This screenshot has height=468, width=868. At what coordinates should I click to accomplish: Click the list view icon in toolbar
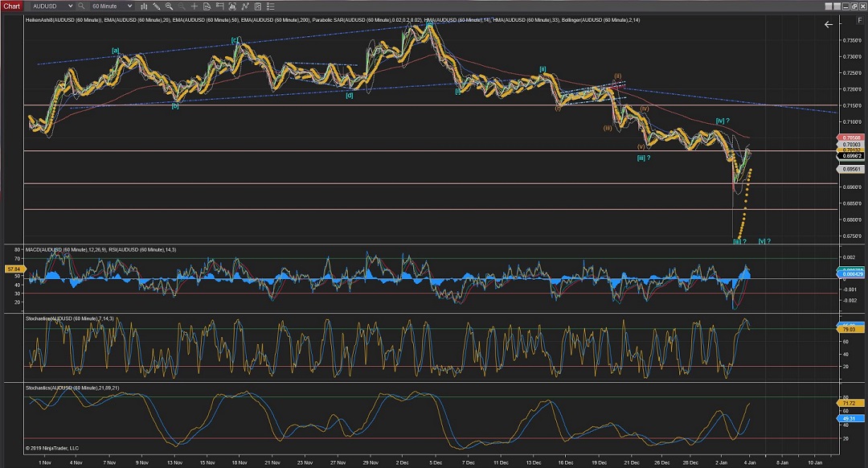click(271, 6)
